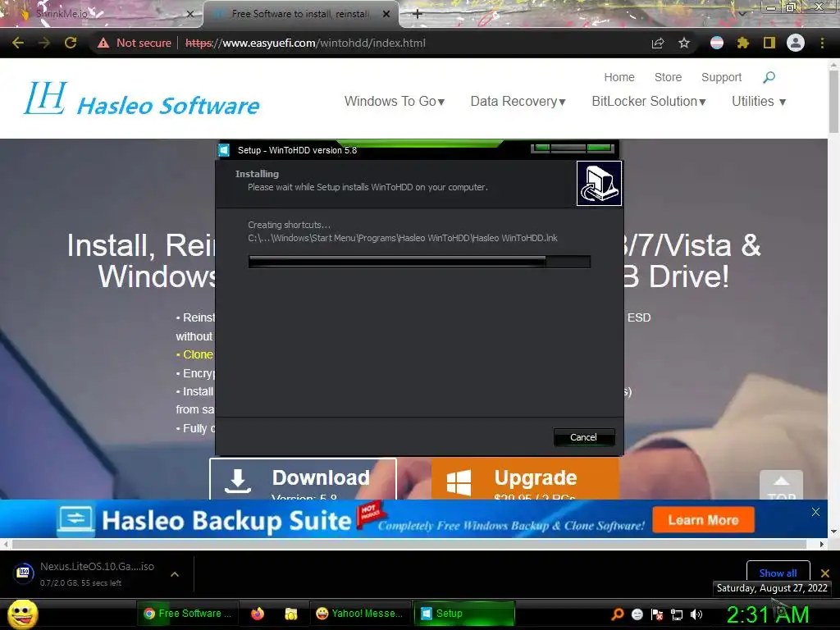
Task: Click the Not secure warning icon
Action: coord(103,43)
